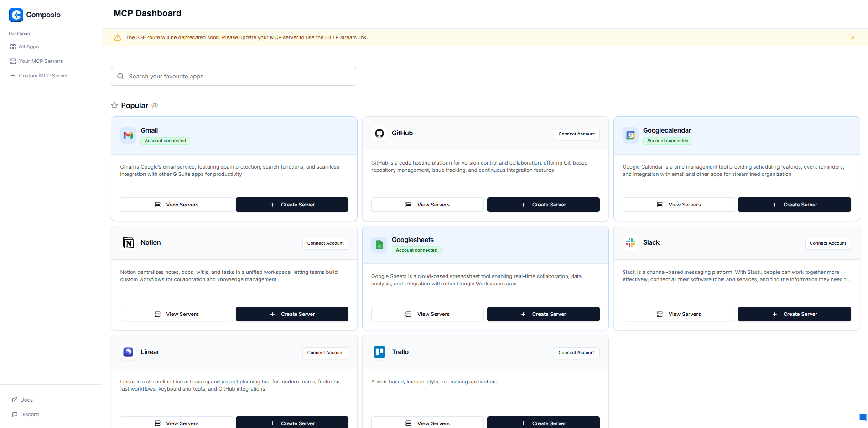This screenshot has width=868, height=428.
Task: Open the Docs link
Action: coord(26,400)
